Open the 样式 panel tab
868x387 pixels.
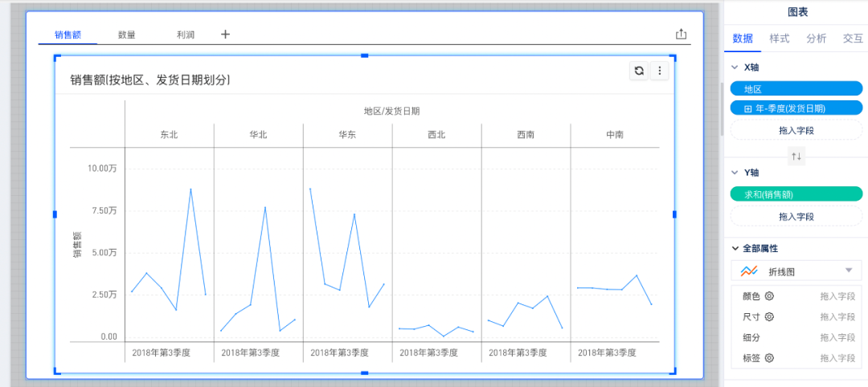coord(779,39)
